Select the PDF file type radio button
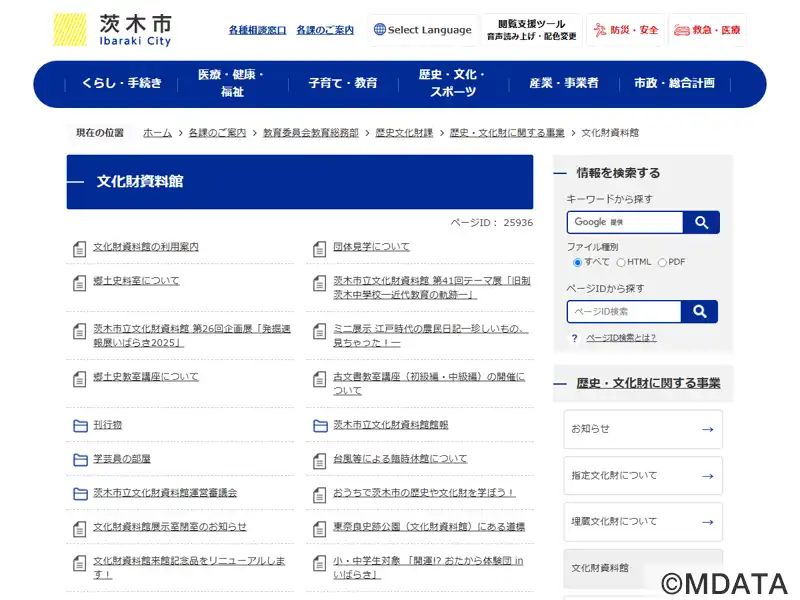The height and width of the screenshot is (600, 800). pyautogui.click(x=662, y=262)
